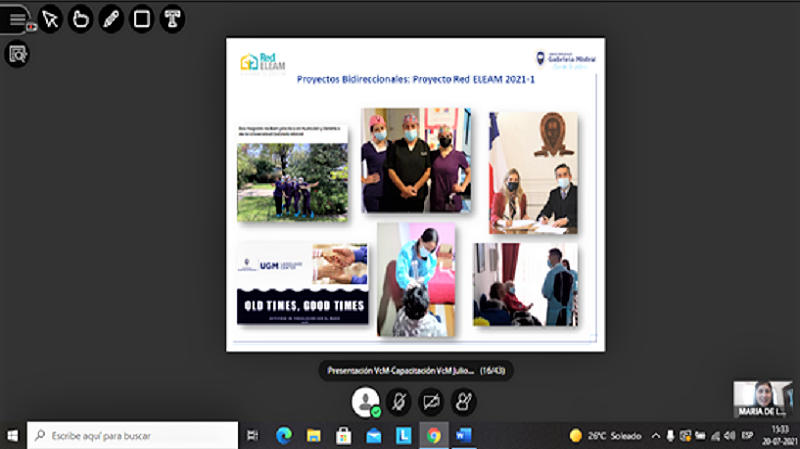The height and width of the screenshot is (449, 800).
Task: Choose the Text annotation tool
Action: coord(172,19)
